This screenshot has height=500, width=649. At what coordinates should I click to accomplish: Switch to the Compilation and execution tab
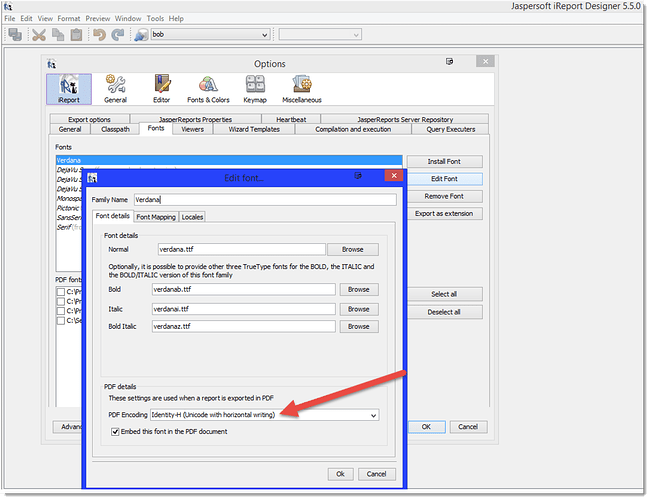(353, 129)
